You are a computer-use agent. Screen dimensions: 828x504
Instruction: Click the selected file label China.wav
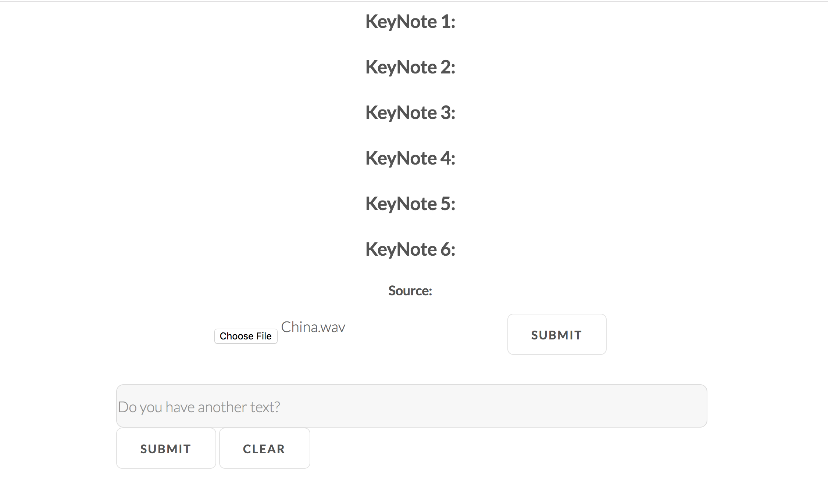(313, 327)
